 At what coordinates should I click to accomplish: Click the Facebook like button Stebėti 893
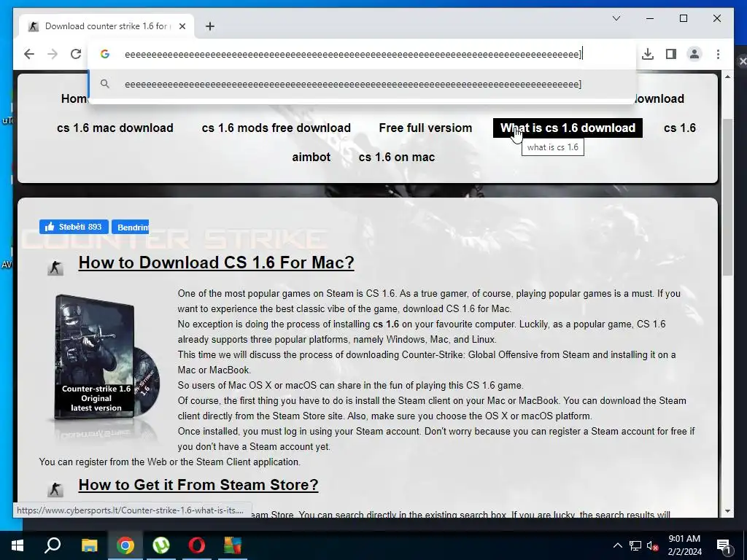[x=74, y=227]
